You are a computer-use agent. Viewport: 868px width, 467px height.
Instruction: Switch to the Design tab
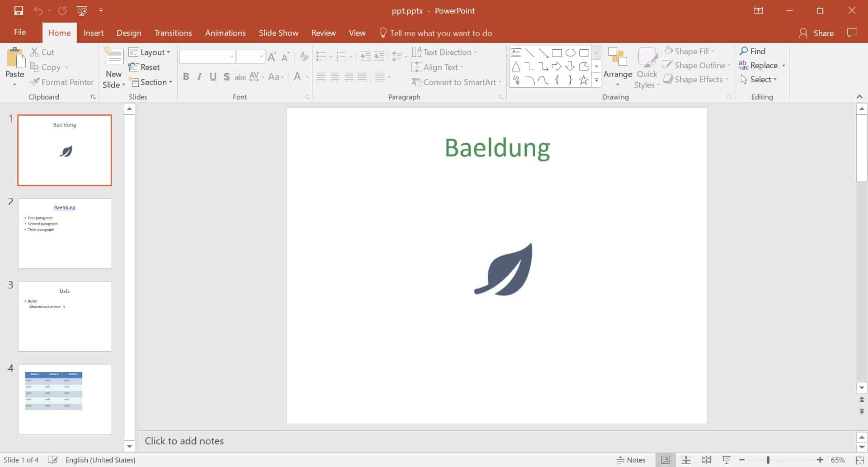(x=129, y=33)
